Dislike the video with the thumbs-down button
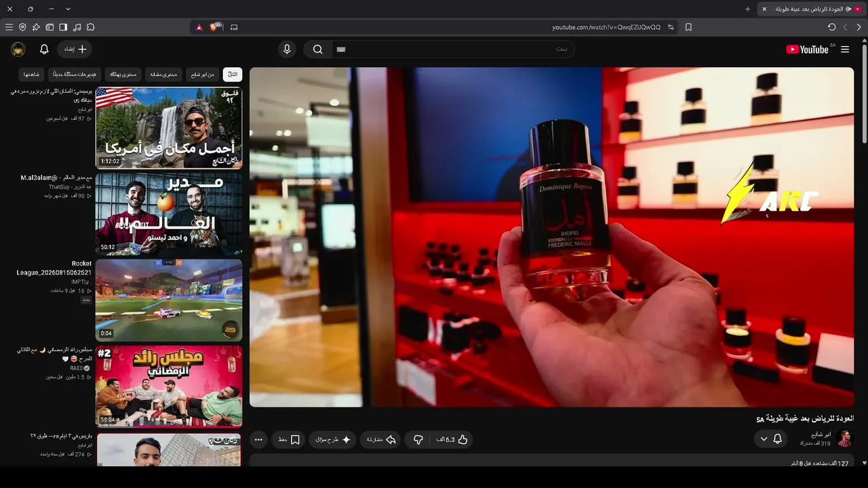The width and height of the screenshot is (868, 488). [418, 439]
